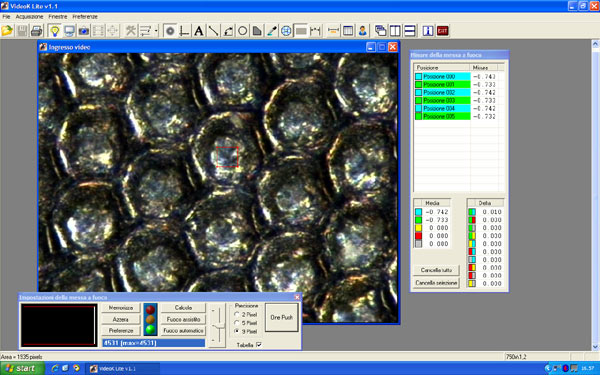This screenshot has width=600, height=375.
Task: Toggle the light bulb illumination icon
Action: click(55, 31)
